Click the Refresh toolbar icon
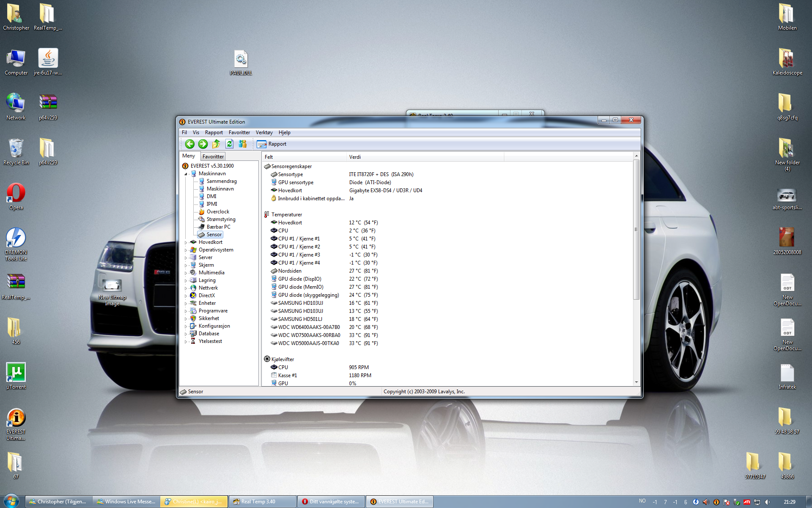This screenshot has width=812, height=508. [229, 144]
